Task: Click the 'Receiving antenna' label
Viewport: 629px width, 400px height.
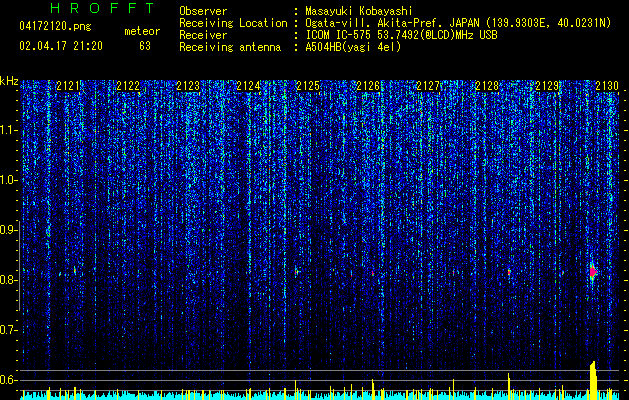Action: tap(230, 47)
